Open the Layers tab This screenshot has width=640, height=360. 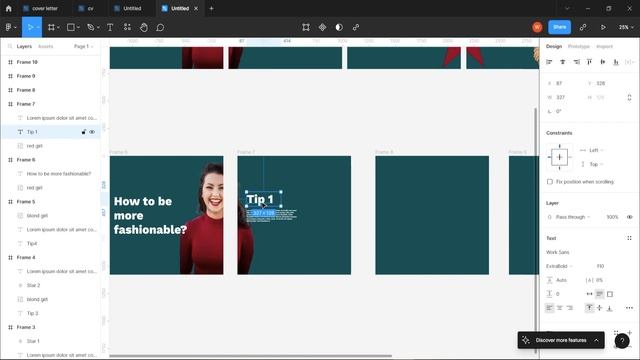pyautogui.click(x=24, y=47)
